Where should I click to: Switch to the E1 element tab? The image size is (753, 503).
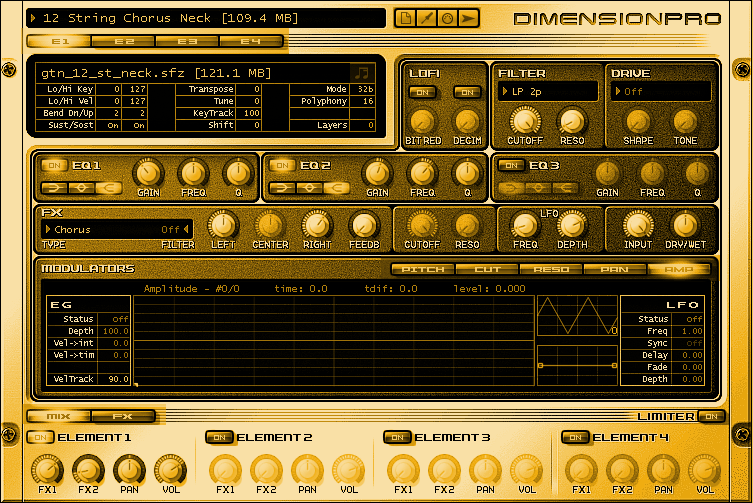tap(59, 41)
